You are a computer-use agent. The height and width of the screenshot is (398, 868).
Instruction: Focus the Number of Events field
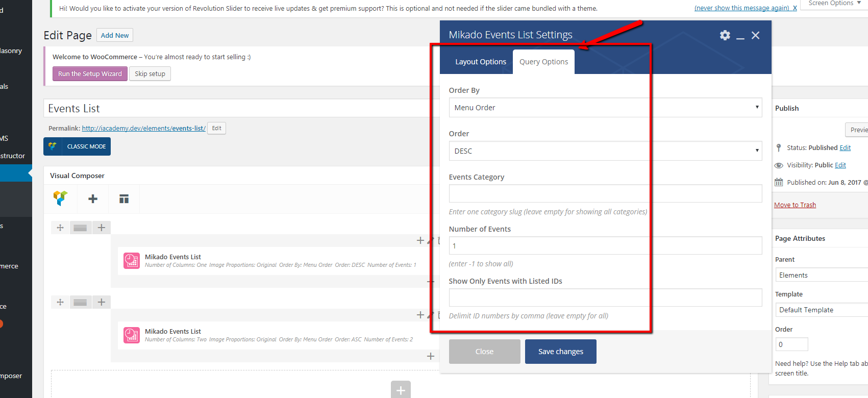pos(605,246)
